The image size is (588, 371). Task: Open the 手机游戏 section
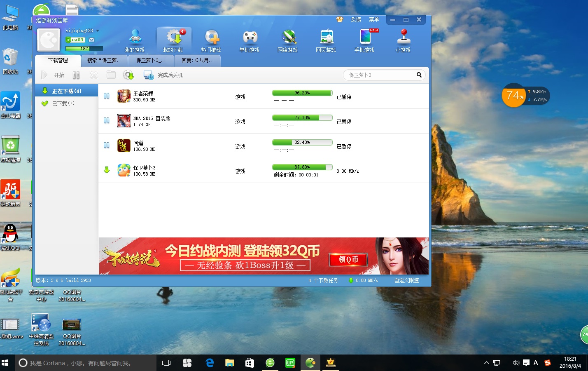(364, 41)
